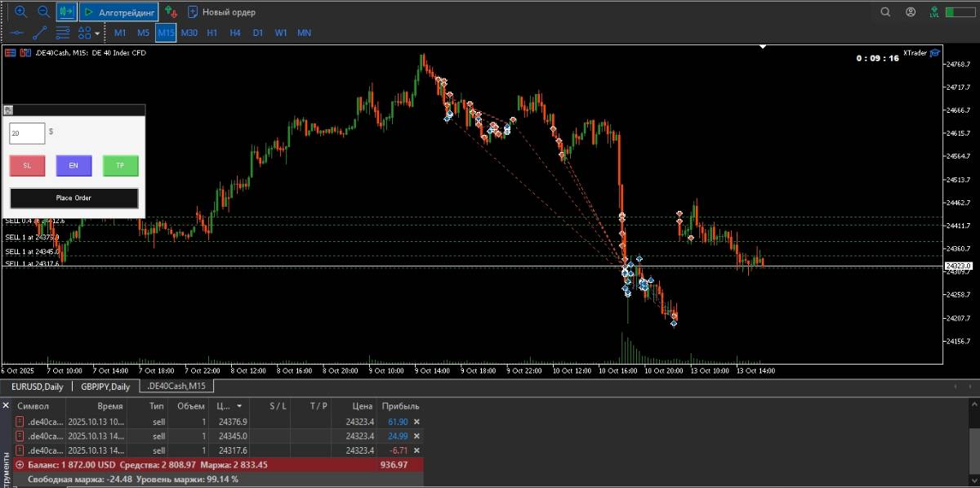Screen dimensions: 980x488
Task: Open the user account profile icon
Action: point(911,12)
